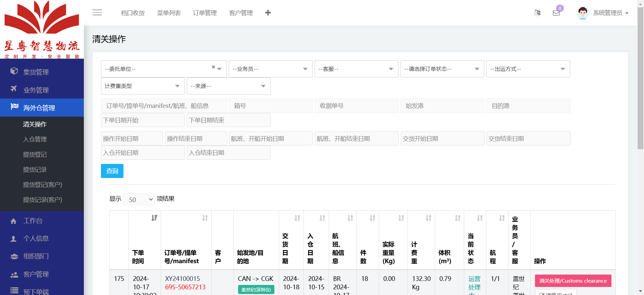Sort table by 当前状态 column
This screenshot has height=295, width=644.
480,218
